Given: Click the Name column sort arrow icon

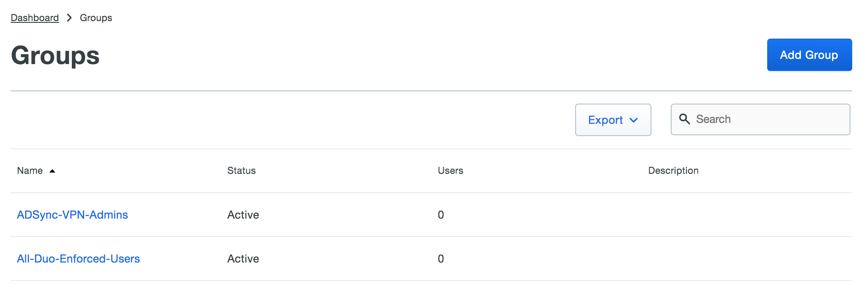Looking at the screenshot, I should pyautogui.click(x=52, y=171).
